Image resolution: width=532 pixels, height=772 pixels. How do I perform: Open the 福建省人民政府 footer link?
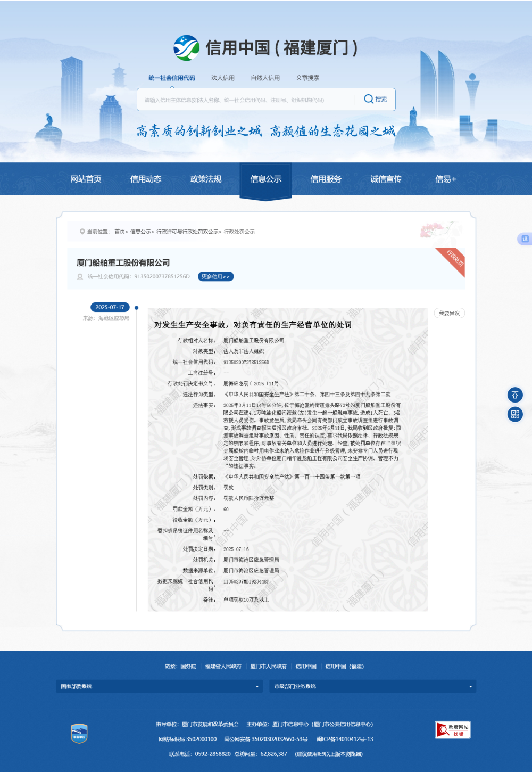[x=223, y=667]
